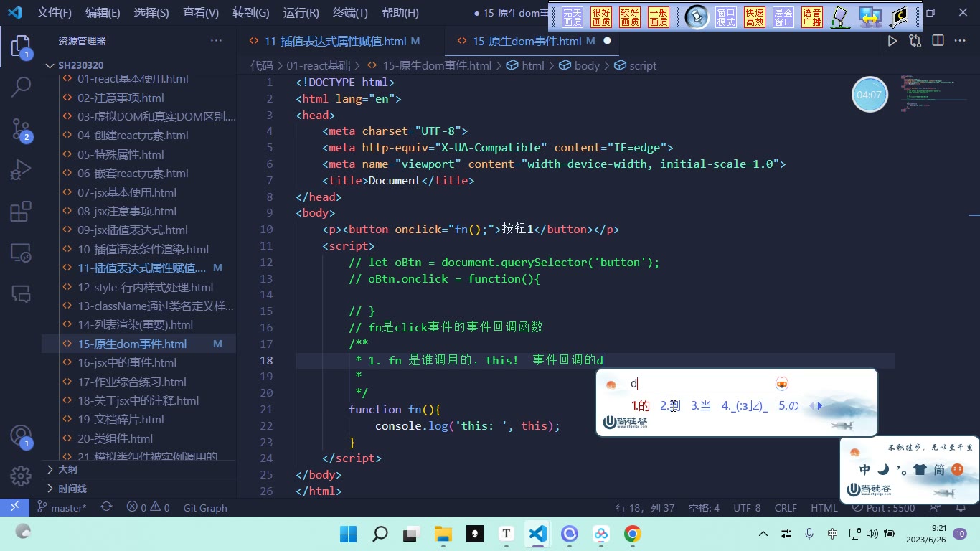Toggle IME simplified 简 button
The image size is (980, 551).
point(939,470)
